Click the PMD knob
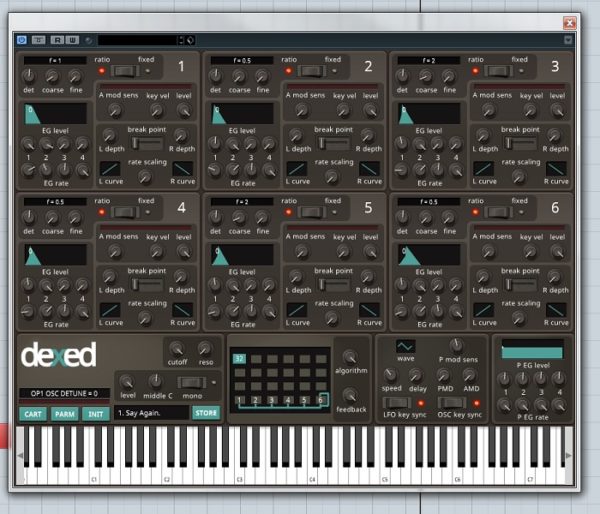Image resolution: width=600 pixels, height=514 pixels. point(443,375)
